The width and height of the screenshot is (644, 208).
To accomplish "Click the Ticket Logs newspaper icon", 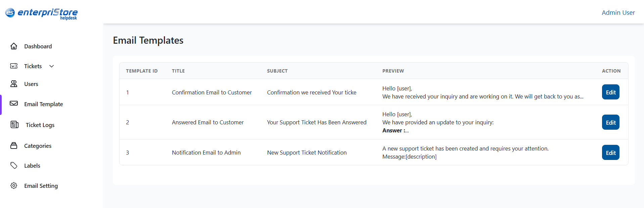I will pyautogui.click(x=14, y=125).
